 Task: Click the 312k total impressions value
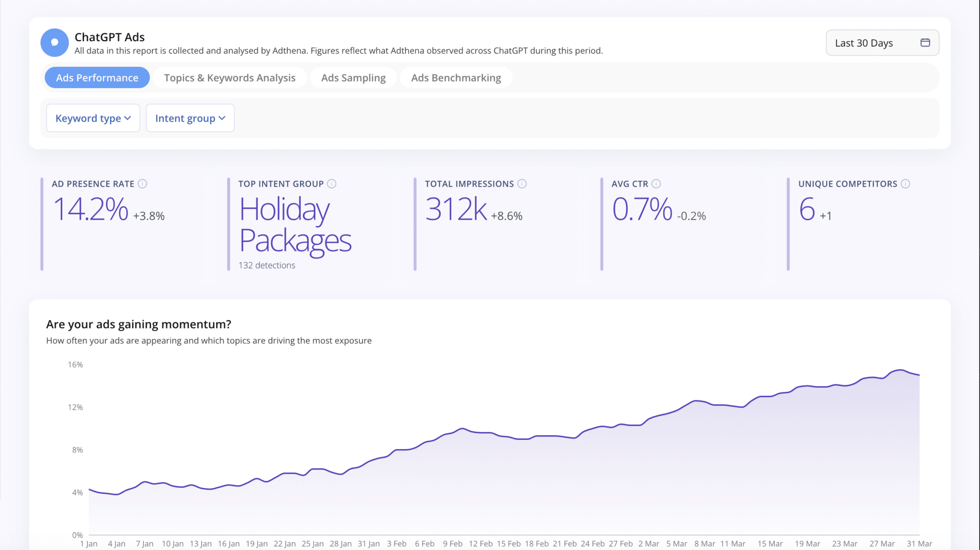pos(456,210)
